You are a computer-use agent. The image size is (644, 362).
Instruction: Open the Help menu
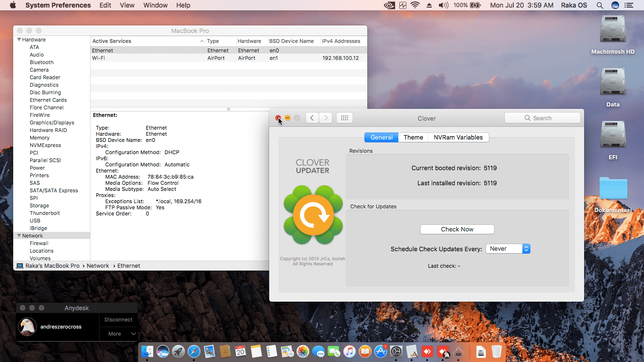pyautogui.click(x=183, y=5)
